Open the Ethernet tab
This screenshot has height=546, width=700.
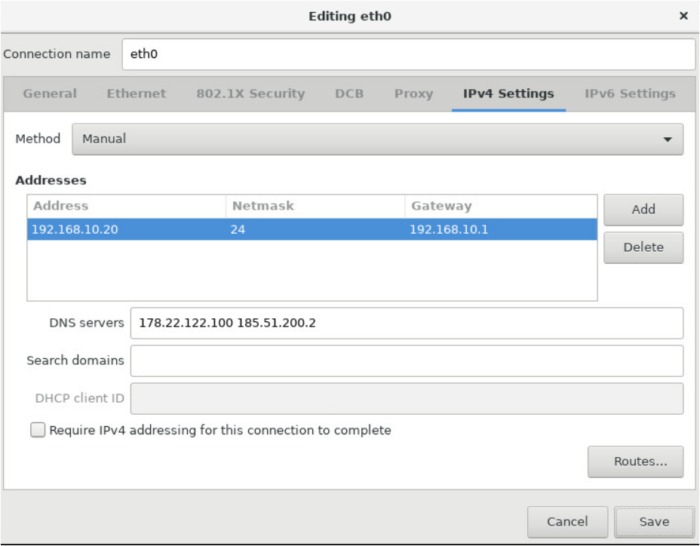[x=136, y=94]
